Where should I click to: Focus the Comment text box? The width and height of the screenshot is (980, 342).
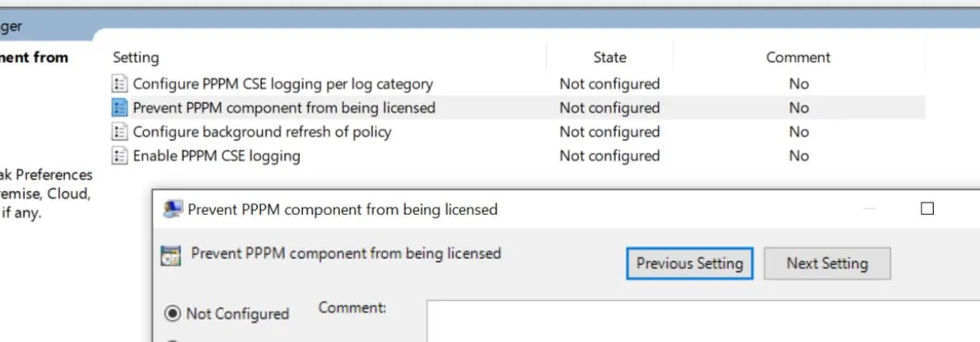(700, 321)
